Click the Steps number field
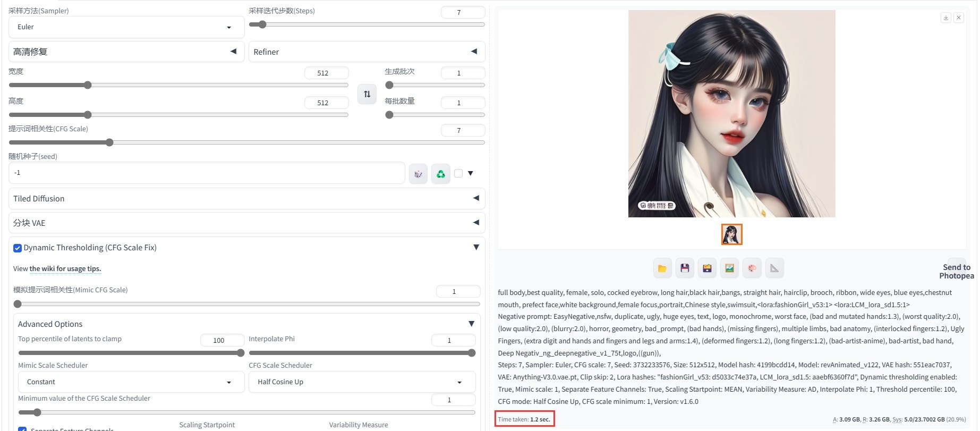Screen dimensions: 980x431 [463, 12]
